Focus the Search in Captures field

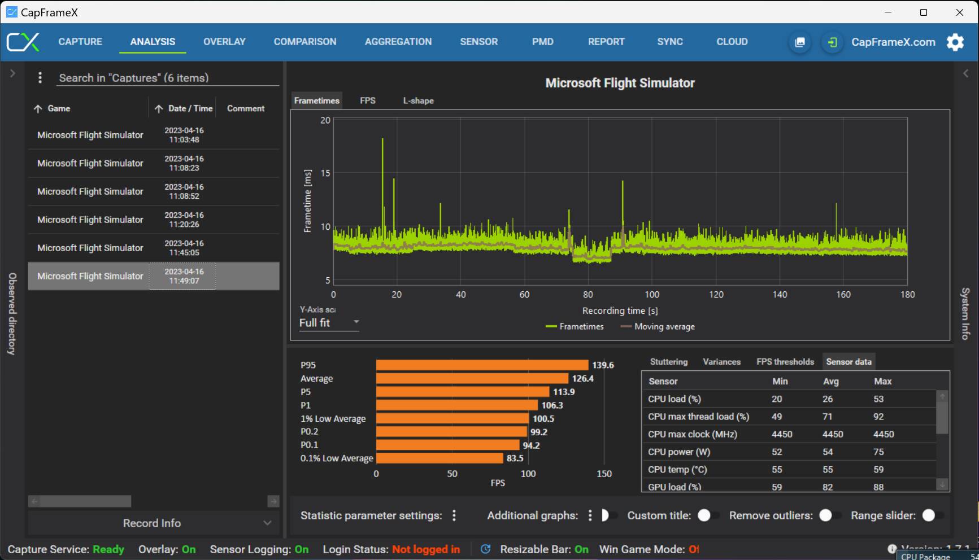coord(168,78)
